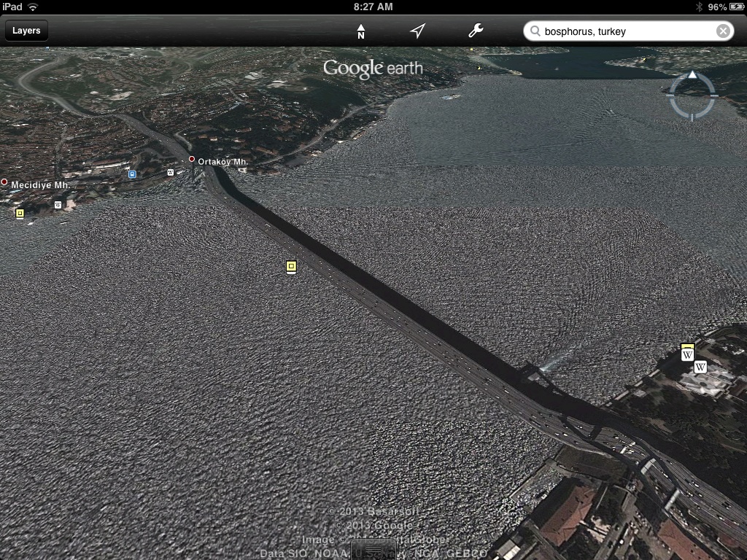Tap the my-location arrow icon
Viewport: 747px width, 560px height.
[x=417, y=31]
